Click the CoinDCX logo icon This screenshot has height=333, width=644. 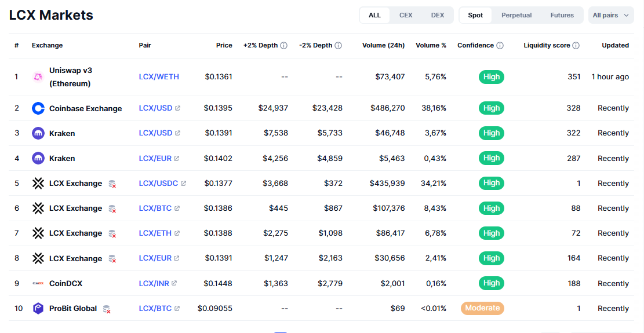coord(38,283)
